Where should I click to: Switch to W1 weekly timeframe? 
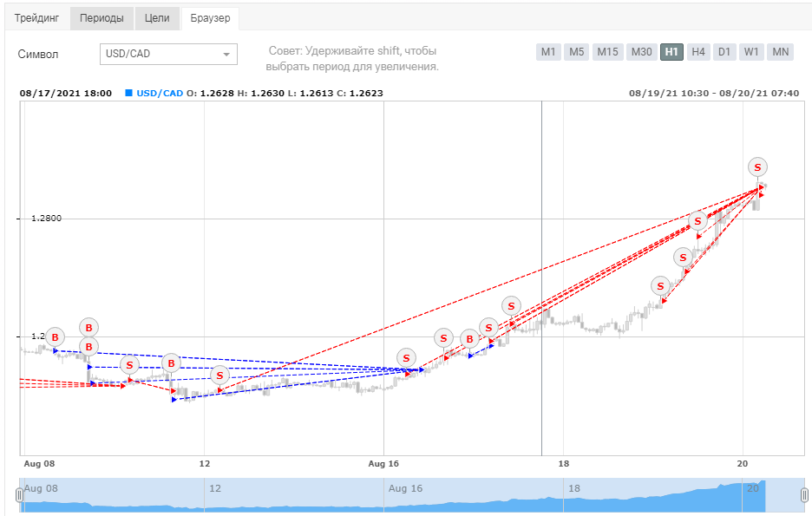click(x=751, y=52)
